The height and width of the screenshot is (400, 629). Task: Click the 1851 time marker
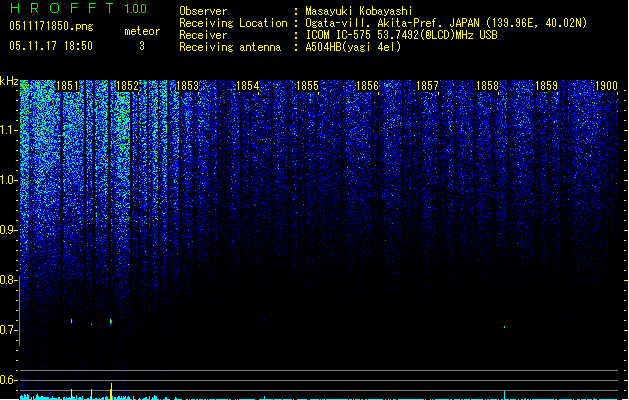[x=67, y=85]
